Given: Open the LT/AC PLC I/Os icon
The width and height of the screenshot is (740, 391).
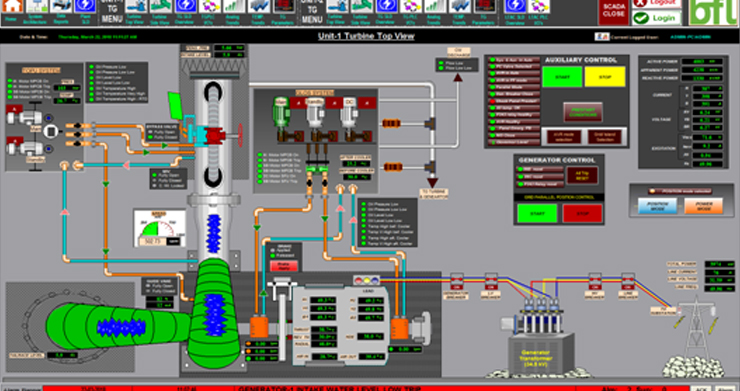Looking at the screenshot, I should (539, 7).
